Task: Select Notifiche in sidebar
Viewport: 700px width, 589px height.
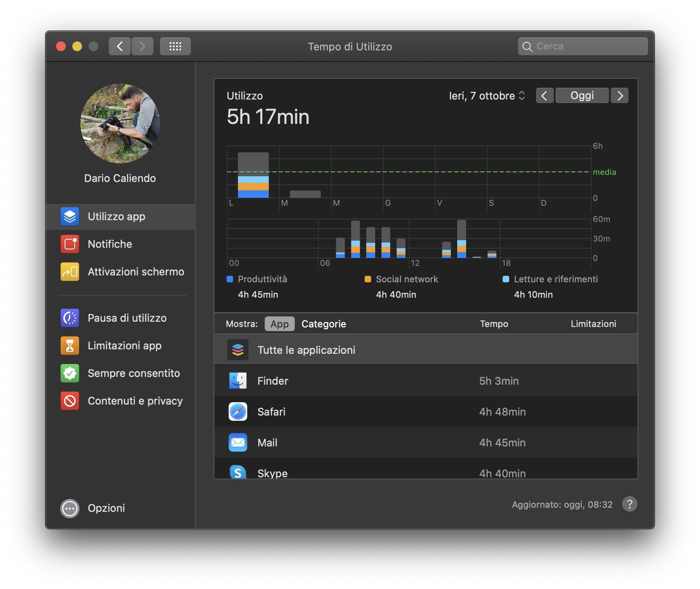Action: click(x=121, y=244)
